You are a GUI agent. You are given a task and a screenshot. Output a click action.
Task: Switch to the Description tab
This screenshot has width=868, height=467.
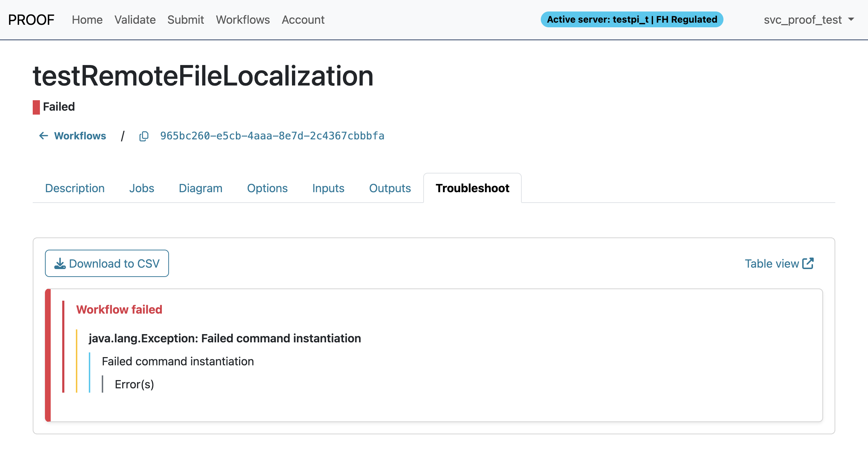tap(75, 188)
